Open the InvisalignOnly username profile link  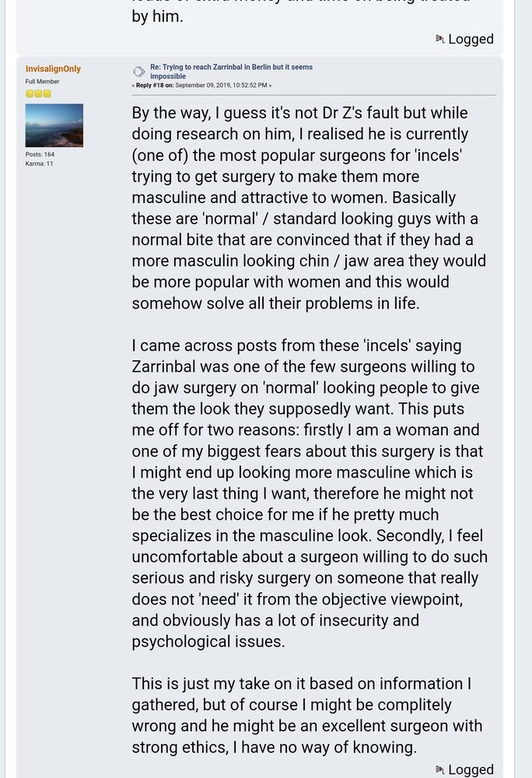53,69
